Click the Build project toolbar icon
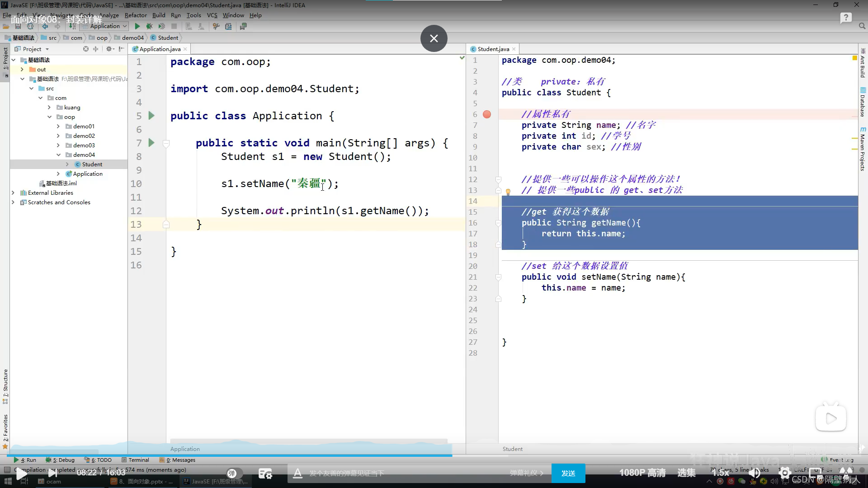The image size is (868, 488). pos(71,26)
